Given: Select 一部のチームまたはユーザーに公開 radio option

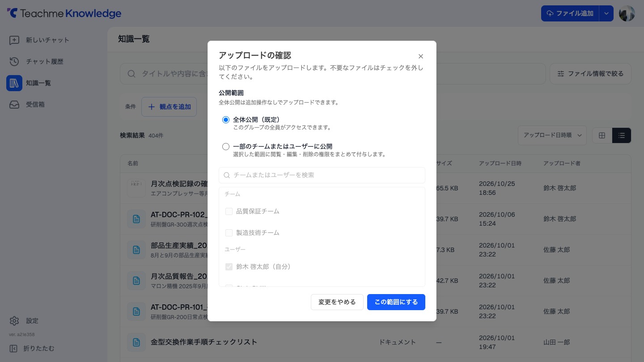Looking at the screenshot, I should (x=226, y=147).
